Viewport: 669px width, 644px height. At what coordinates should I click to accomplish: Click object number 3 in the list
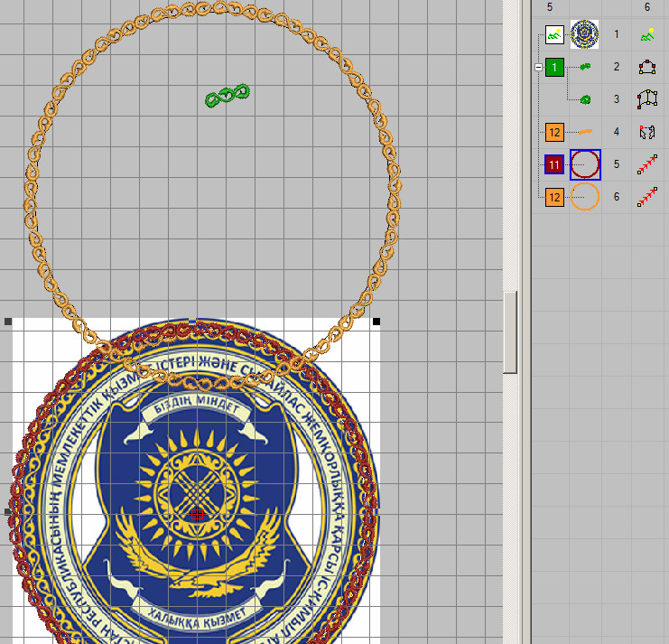pos(616,99)
